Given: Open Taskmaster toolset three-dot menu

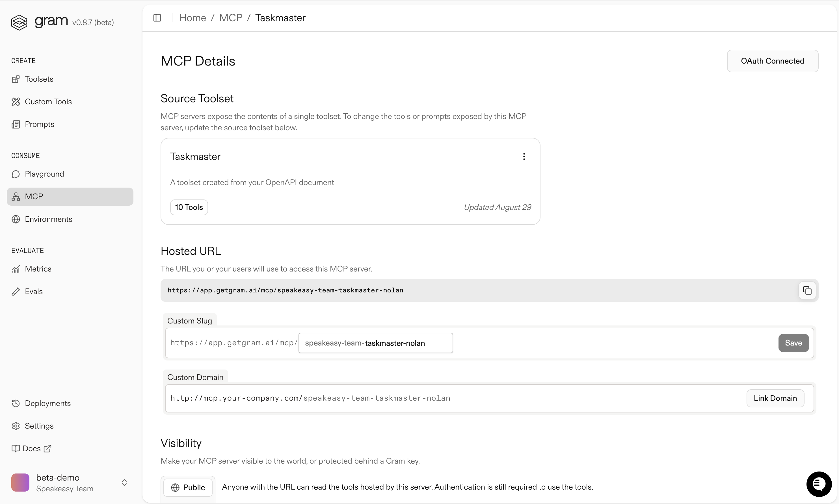Looking at the screenshot, I should tap(524, 157).
